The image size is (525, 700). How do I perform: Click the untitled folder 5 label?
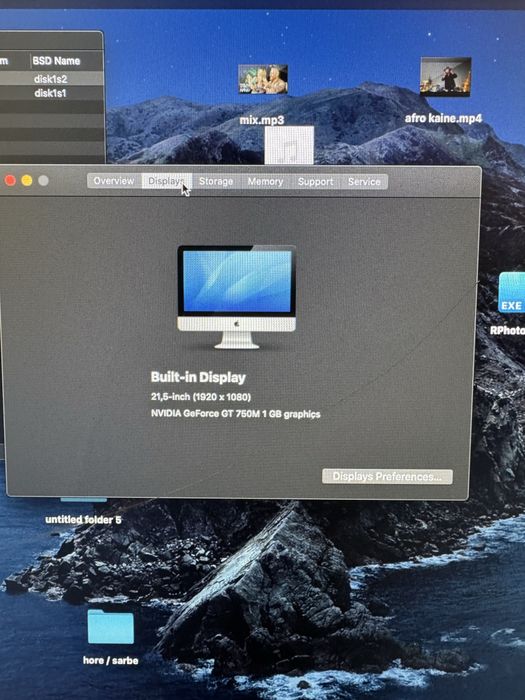(83, 520)
